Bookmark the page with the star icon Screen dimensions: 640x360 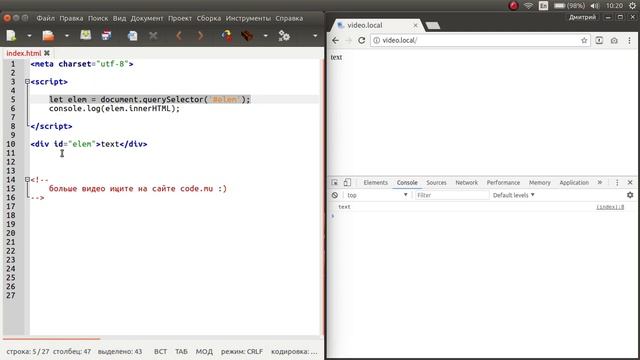pos(584,40)
